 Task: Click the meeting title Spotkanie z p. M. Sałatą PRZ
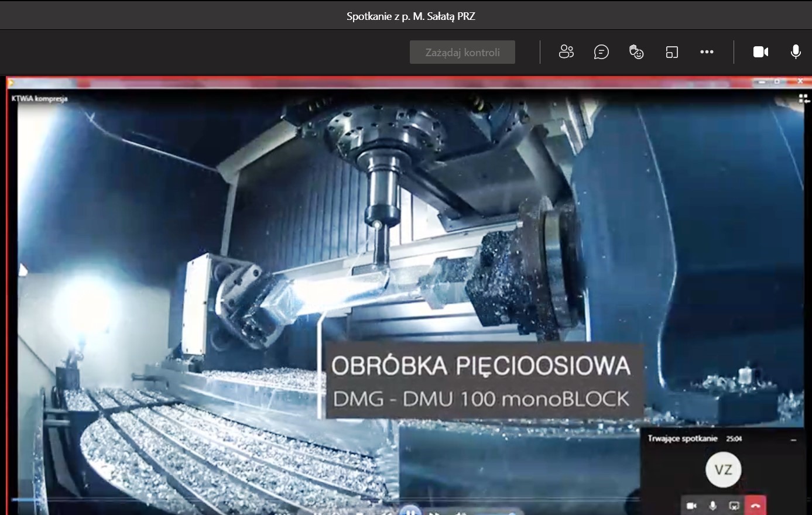coord(410,16)
